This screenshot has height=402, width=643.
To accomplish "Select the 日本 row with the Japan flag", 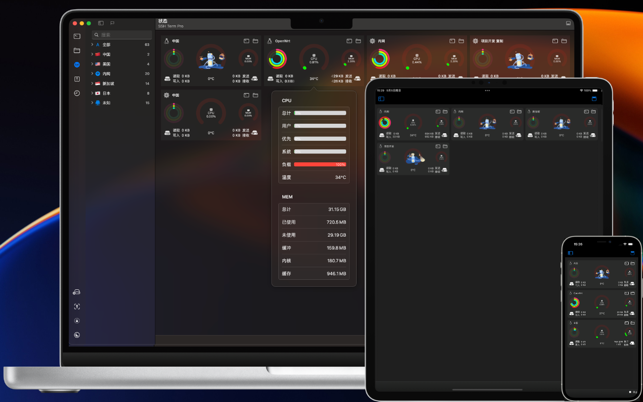I will 121,93.
